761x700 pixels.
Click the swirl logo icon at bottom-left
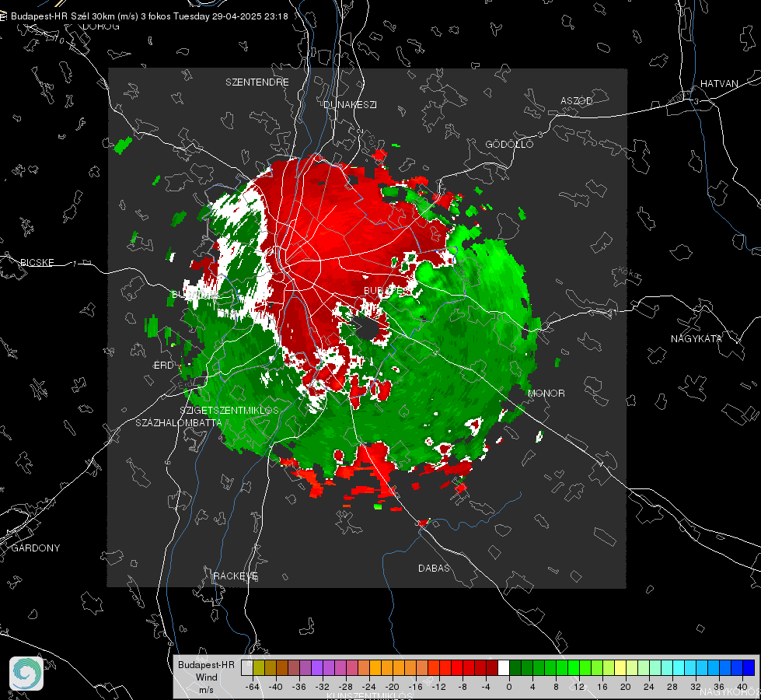26,674
